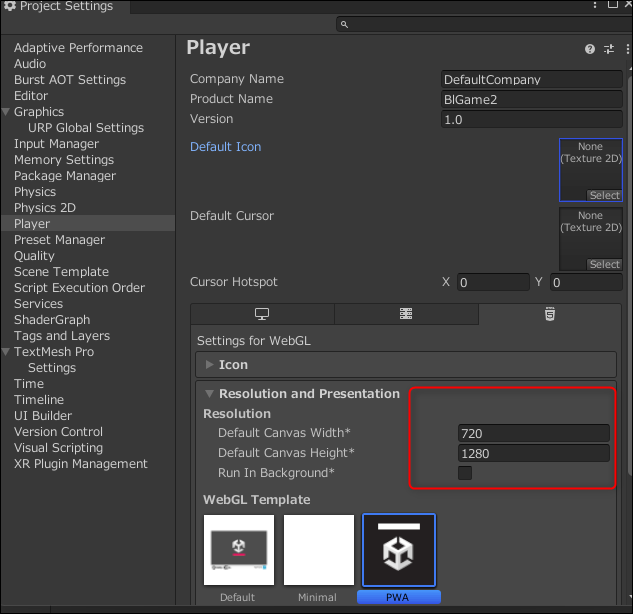
Task: Switch to the dedicated server platform tab
Action: pos(406,314)
